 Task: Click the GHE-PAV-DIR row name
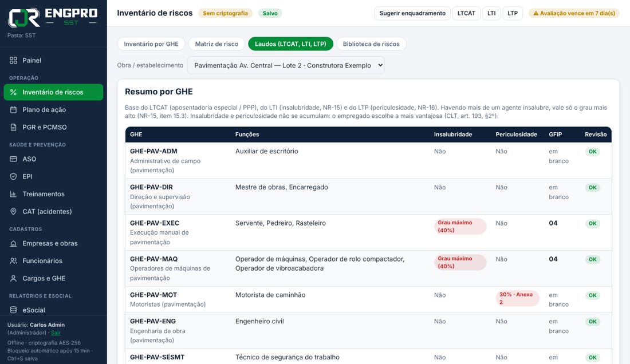[x=151, y=187]
